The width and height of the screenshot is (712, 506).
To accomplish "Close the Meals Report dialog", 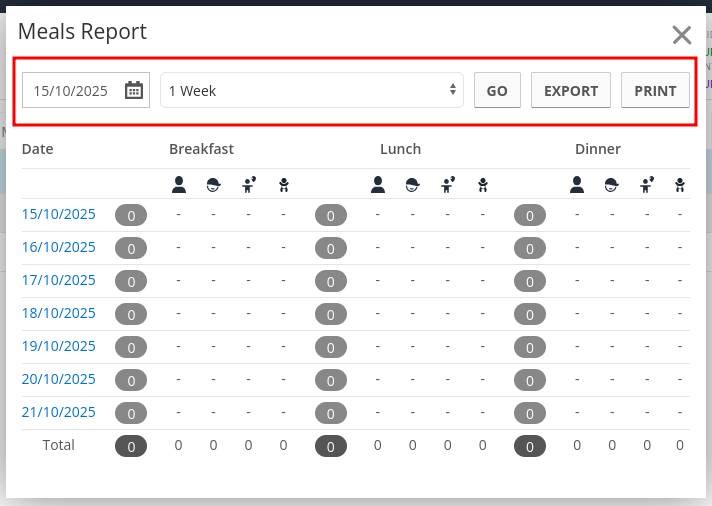I will [x=682, y=35].
